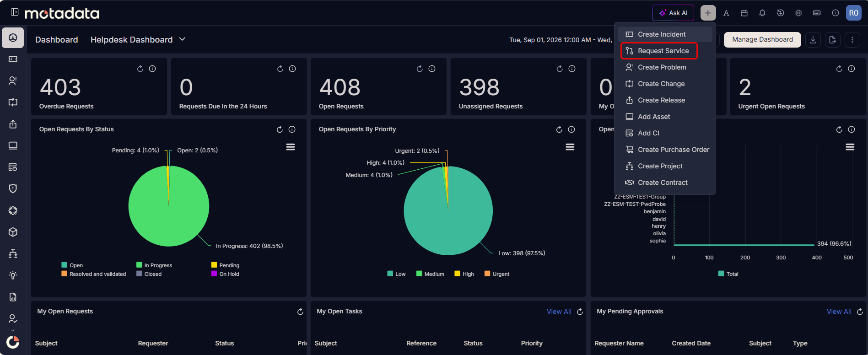Open the reports icon in sidebar
This screenshot has height=355, width=868.
[x=13, y=297]
